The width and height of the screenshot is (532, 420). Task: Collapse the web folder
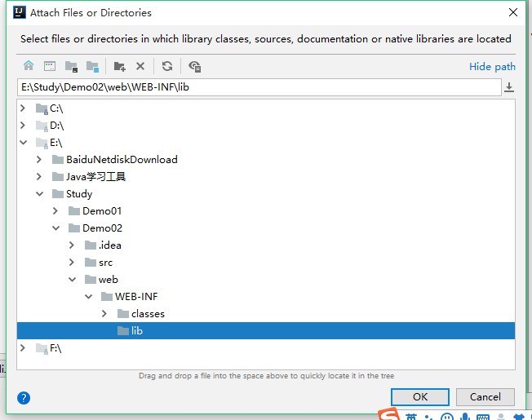pyautogui.click(x=72, y=280)
